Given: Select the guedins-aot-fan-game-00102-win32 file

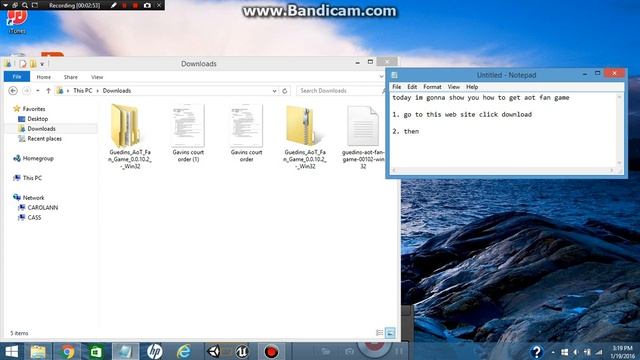Looking at the screenshot, I should (x=363, y=137).
